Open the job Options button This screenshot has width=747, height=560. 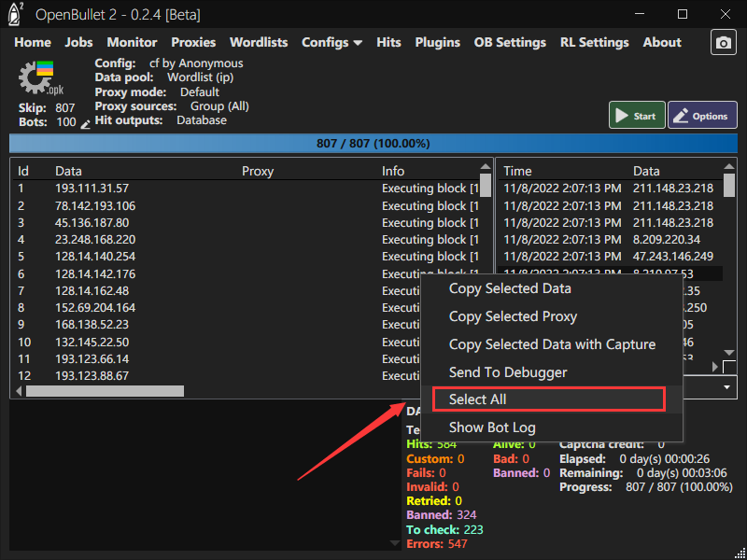coord(702,116)
